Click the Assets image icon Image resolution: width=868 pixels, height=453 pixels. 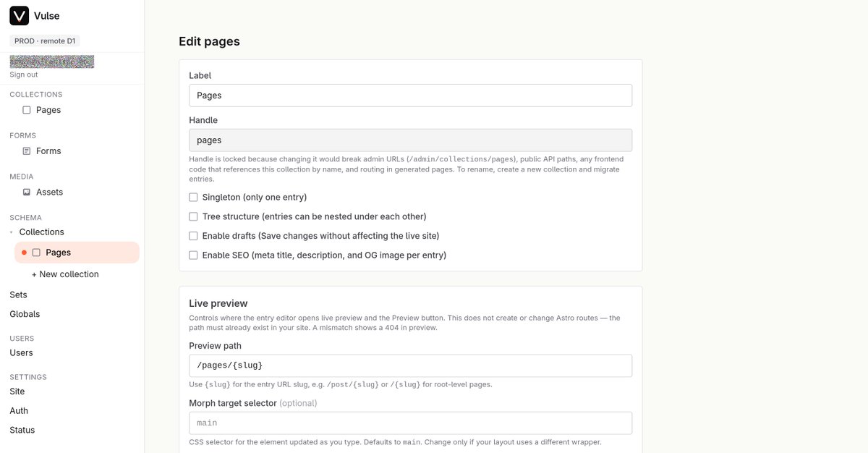27,192
